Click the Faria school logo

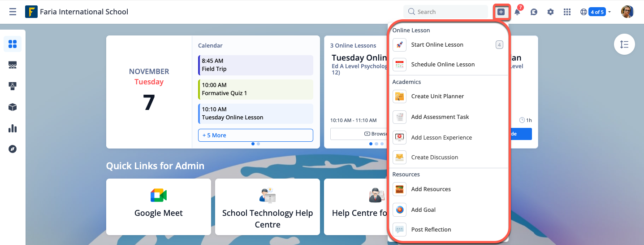[x=31, y=12]
